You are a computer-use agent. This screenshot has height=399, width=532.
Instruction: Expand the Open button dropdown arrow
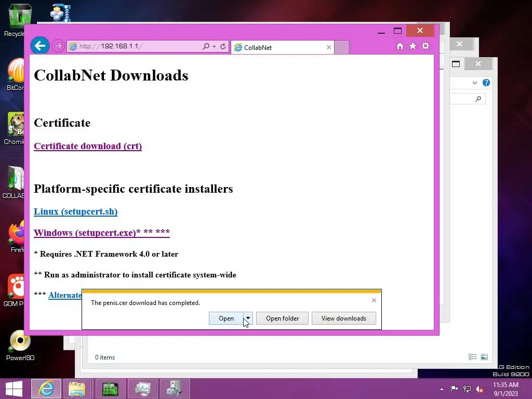pos(248,318)
